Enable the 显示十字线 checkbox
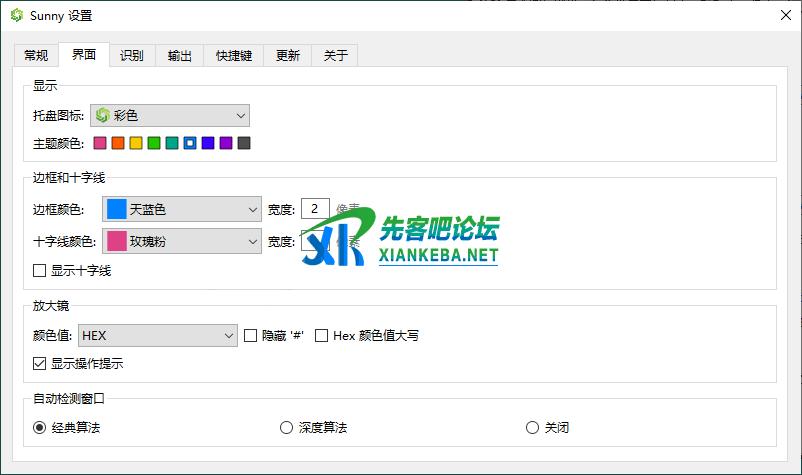 pyautogui.click(x=40, y=270)
